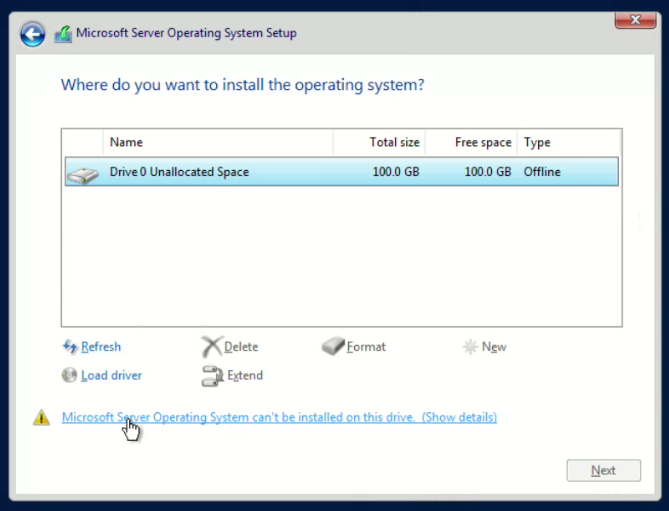669x511 pixels.
Task: Click the Delete X icon
Action: (x=211, y=347)
